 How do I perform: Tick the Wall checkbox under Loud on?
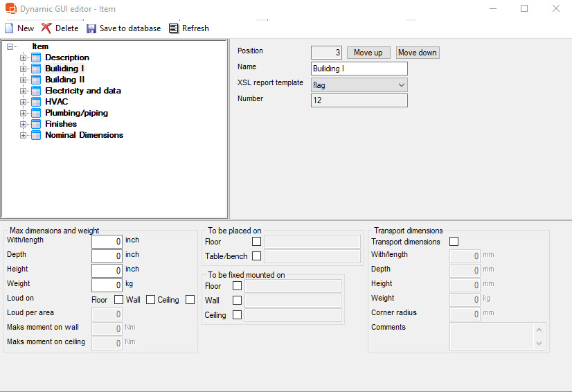click(x=151, y=300)
